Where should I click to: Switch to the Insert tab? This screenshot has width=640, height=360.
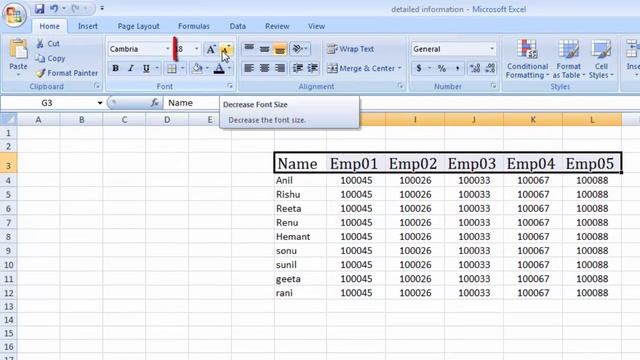(88, 26)
